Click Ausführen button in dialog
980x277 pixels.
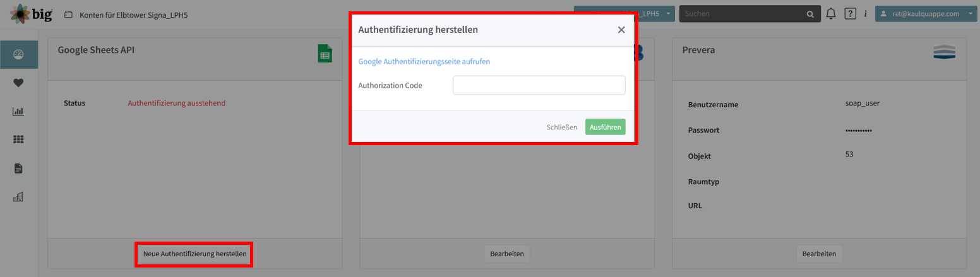(605, 127)
